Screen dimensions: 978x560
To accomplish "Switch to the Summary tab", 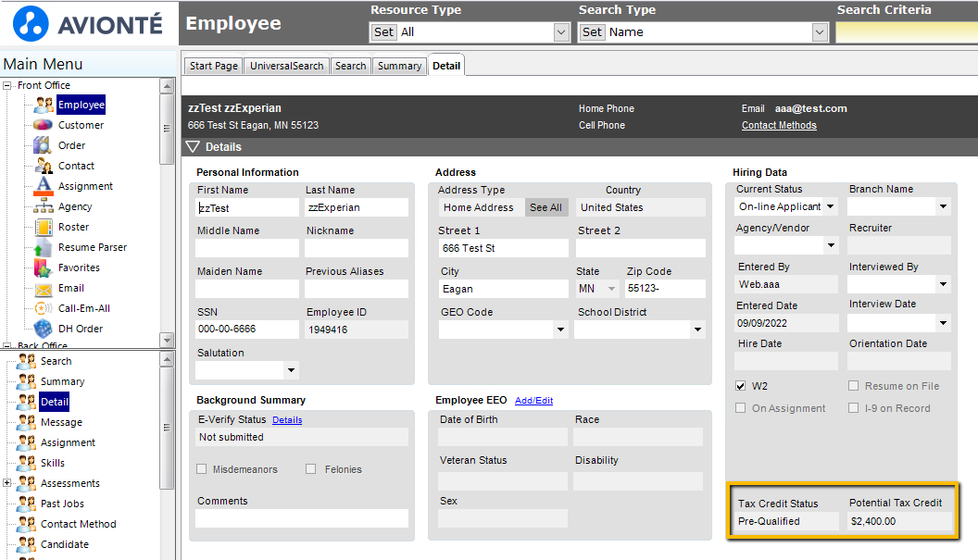I will click(399, 66).
